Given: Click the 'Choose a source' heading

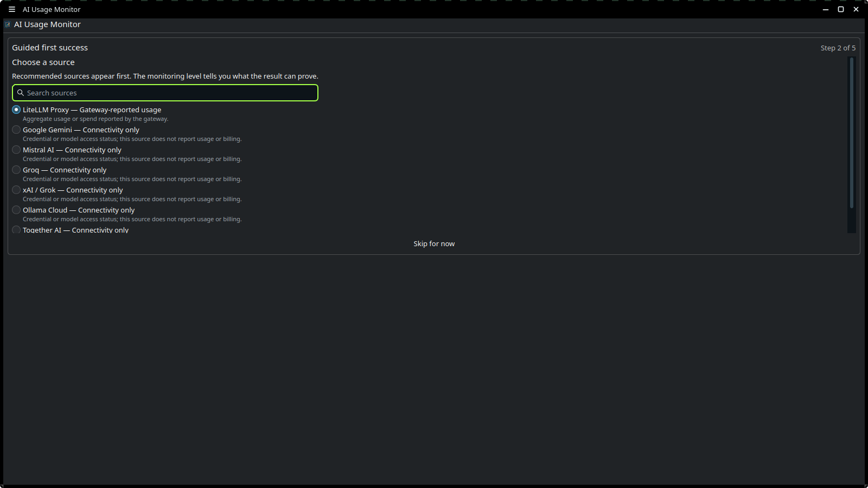Looking at the screenshot, I should [x=43, y=62].
